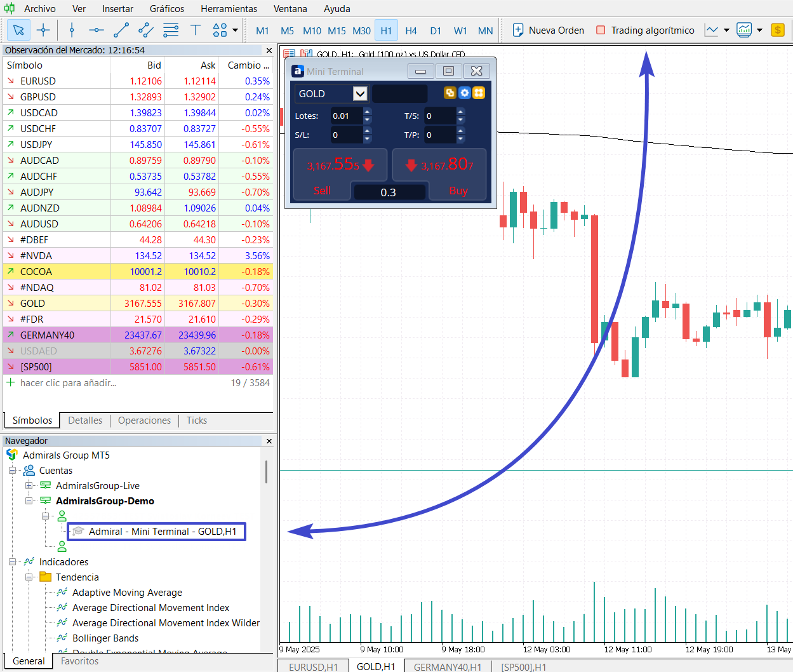Select the vertical line drawing tool
793x672 pixels.
click(72, 30)
